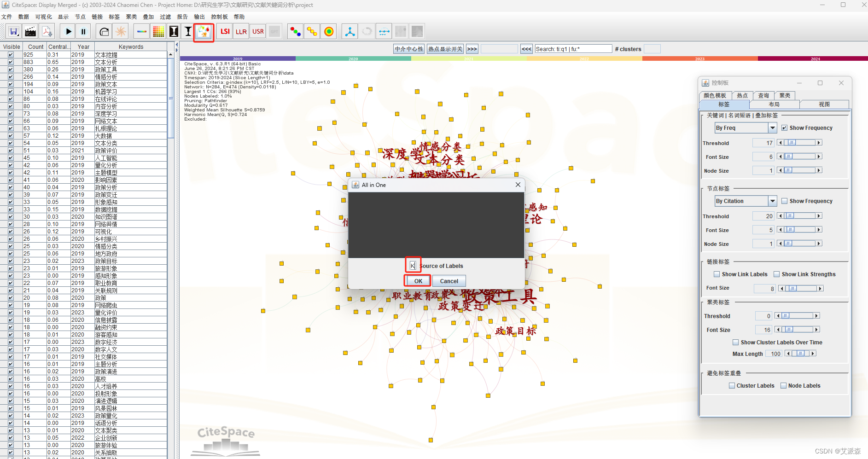This screenshot has height=459, width=868.
Task: Tick the Node Labels overlap checkbox
Action: click(783, 386)
